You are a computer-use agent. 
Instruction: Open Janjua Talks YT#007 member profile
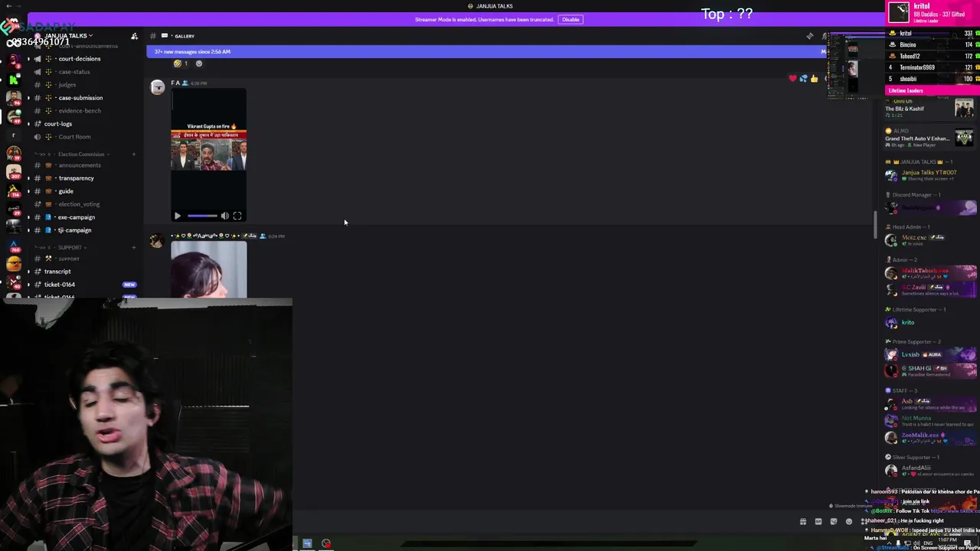coord(929,175)
